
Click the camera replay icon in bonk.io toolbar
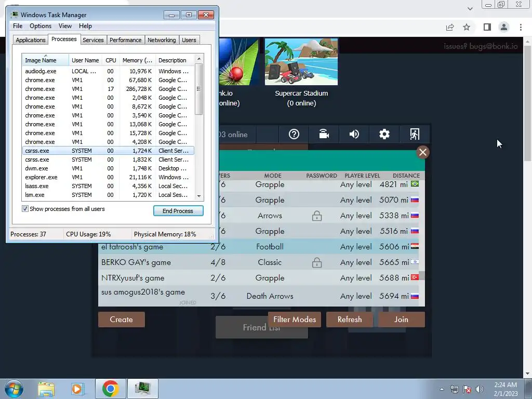(x=324, y=135)
